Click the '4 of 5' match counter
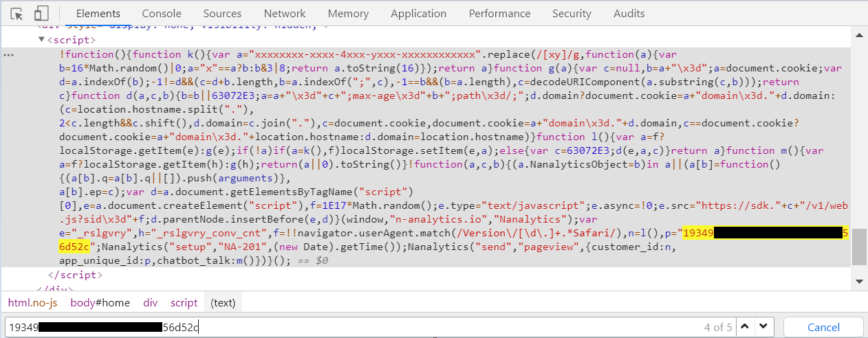This screenshot has height=338, width=868. pos(718,327)
